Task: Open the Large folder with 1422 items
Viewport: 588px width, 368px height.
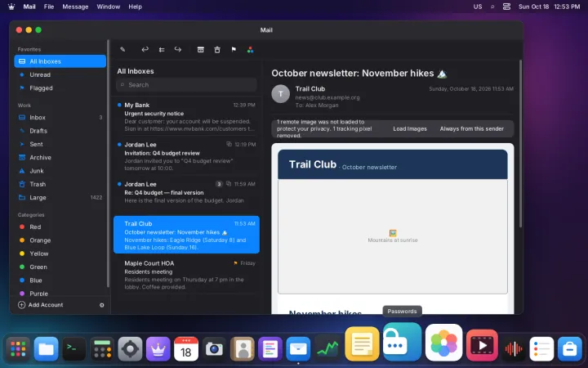Action: coord(60,198)
